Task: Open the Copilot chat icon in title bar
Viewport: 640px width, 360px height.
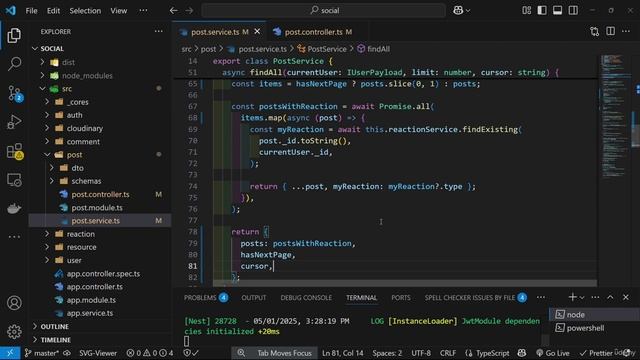Action: coord(458,11)
